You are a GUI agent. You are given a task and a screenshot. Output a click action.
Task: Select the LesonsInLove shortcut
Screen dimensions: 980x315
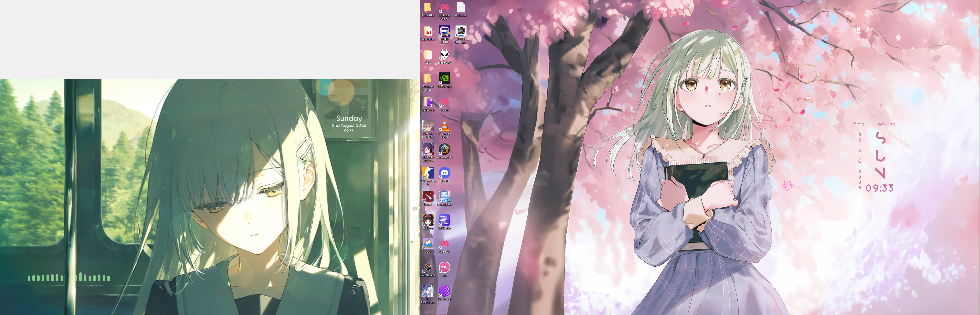coord(444,198)
